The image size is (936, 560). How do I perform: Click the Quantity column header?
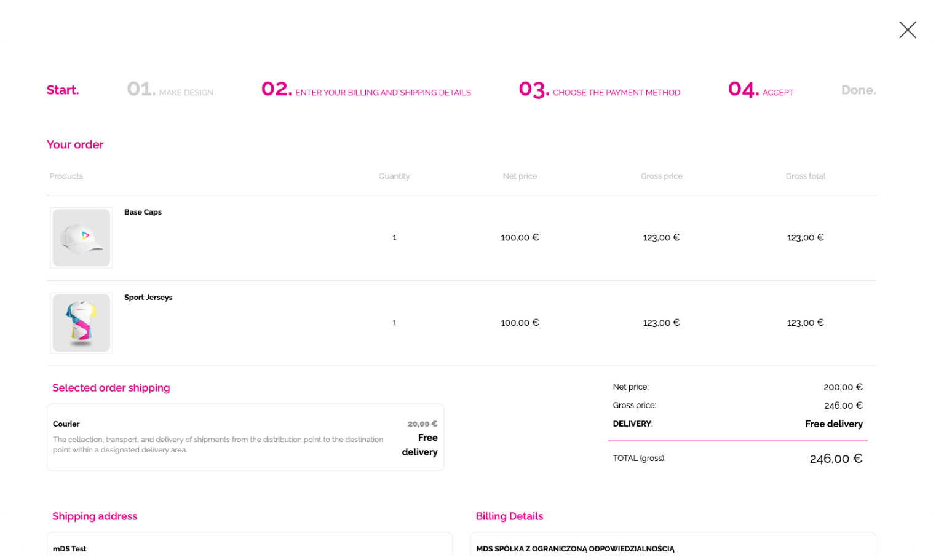click(394, 176)
